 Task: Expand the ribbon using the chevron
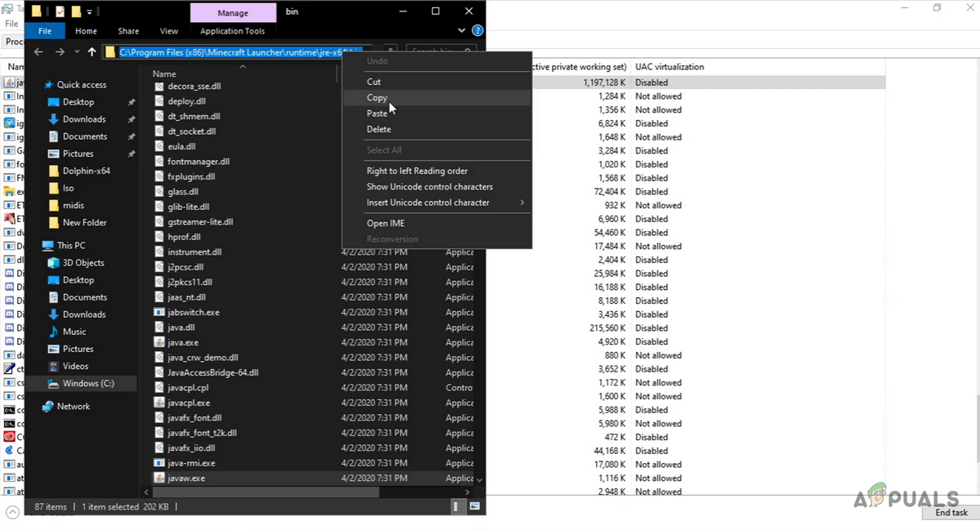[x=463, y=31]
